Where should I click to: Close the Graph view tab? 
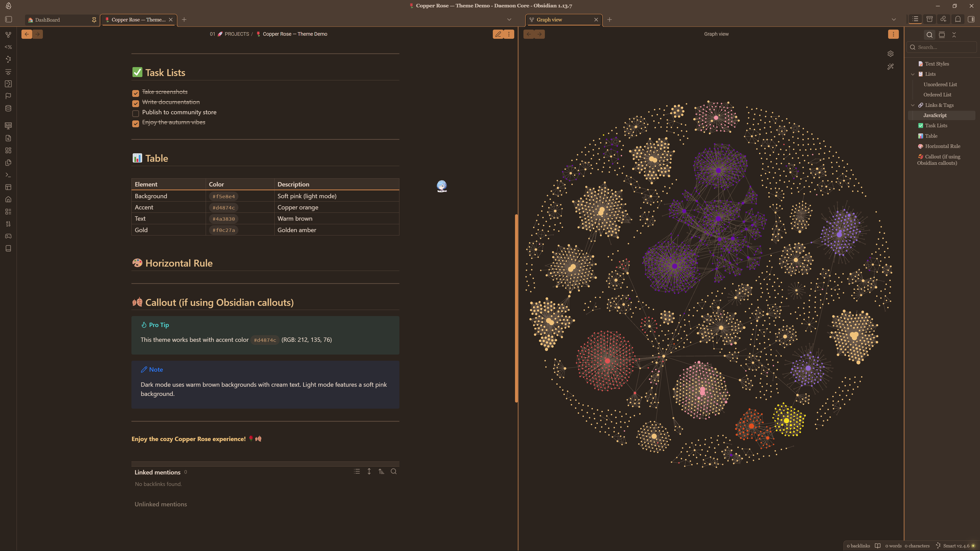[x=596, y=20]
